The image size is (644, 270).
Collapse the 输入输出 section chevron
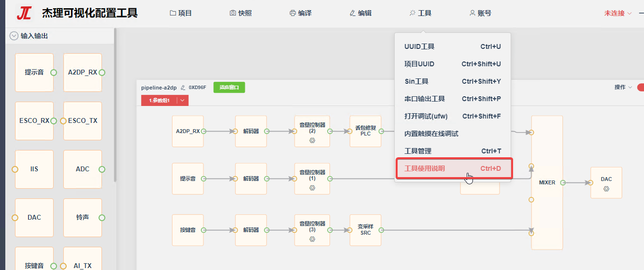pyautogui.click(x=14, y=36)
